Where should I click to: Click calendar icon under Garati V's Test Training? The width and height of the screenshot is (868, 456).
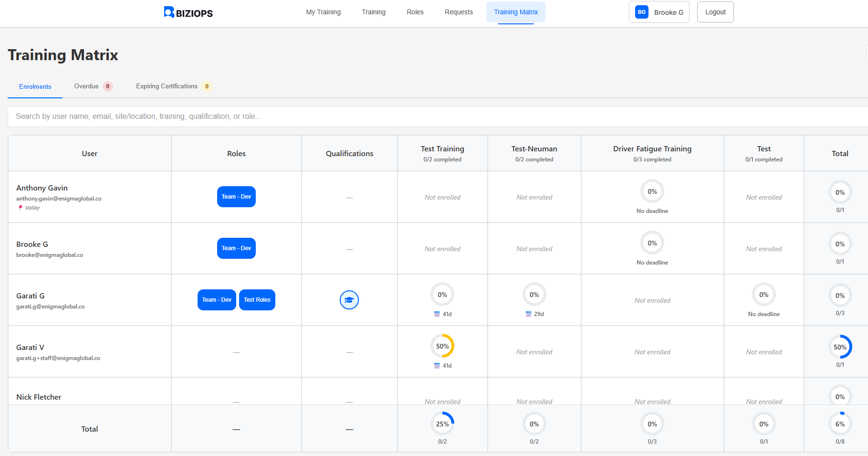pyautogui.click(x=437, y=366)
